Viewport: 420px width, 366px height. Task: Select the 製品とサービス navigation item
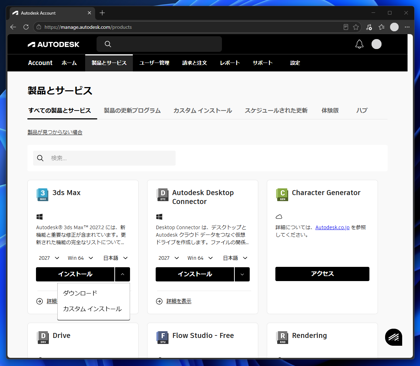point(109,63)
